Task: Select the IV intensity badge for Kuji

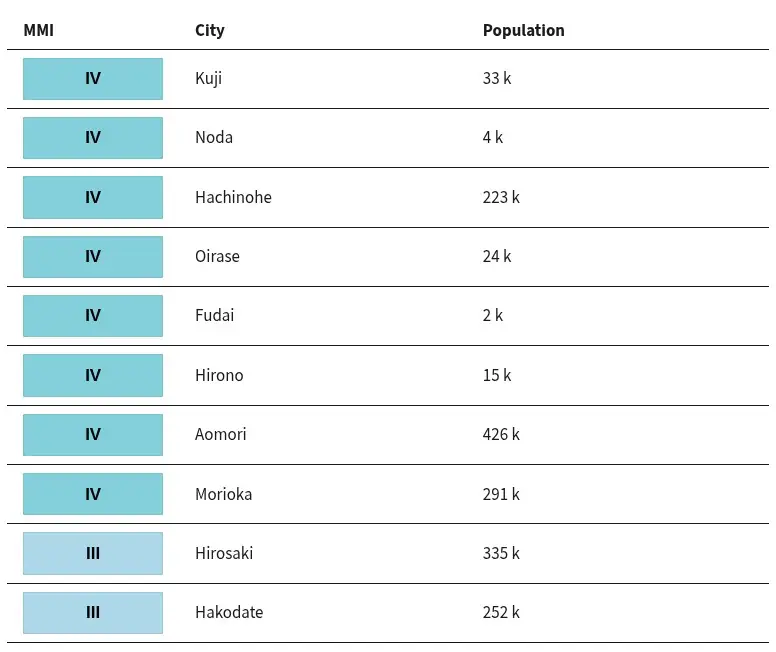Action: tap(93, 79)
